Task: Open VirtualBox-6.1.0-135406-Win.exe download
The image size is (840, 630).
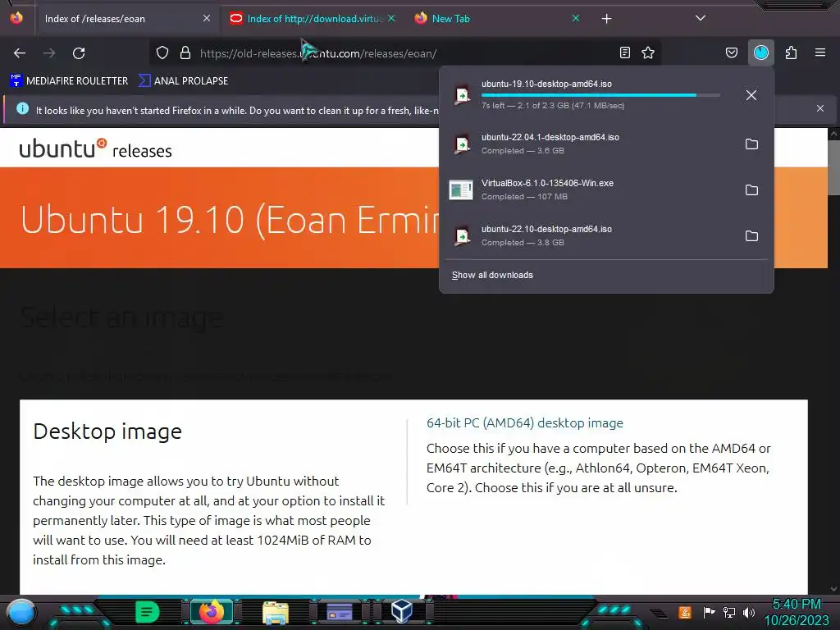Action: point(589,190)
